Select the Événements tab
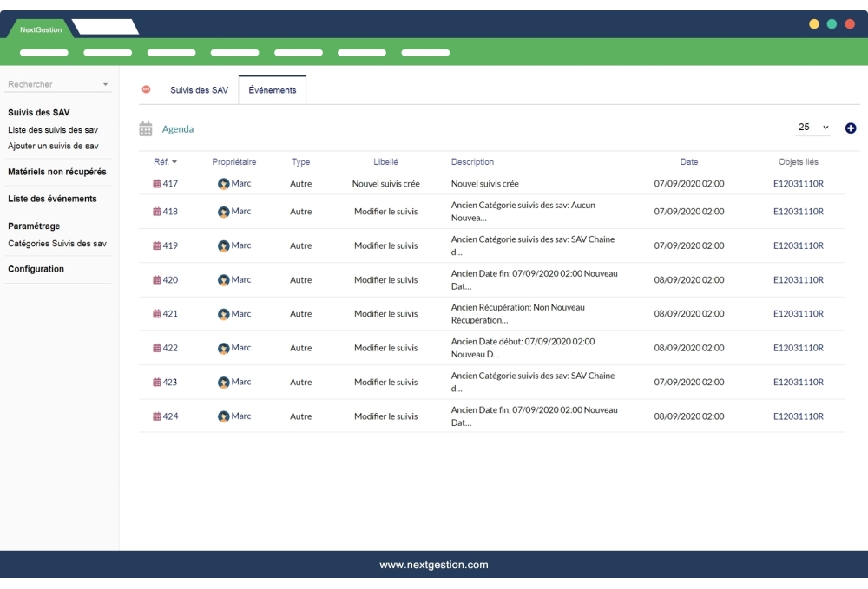The height and width of the screenshot is (589, 868). [272, 88]
